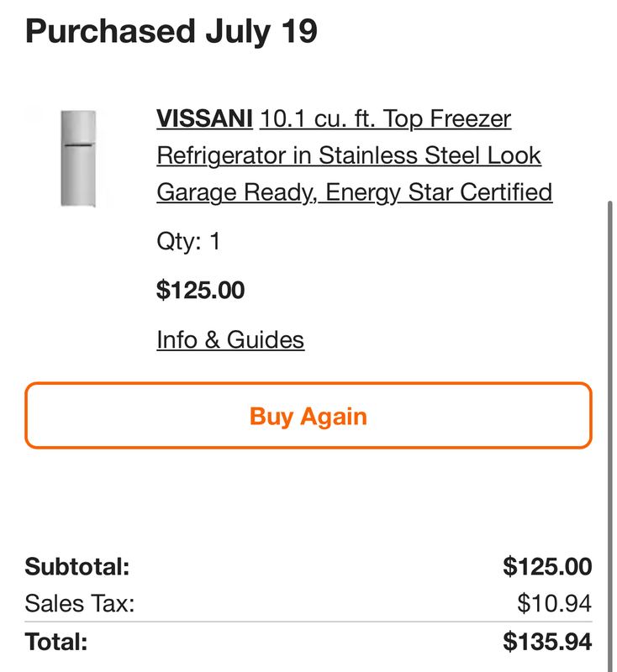Click the Total label

(x=56, y=642)
